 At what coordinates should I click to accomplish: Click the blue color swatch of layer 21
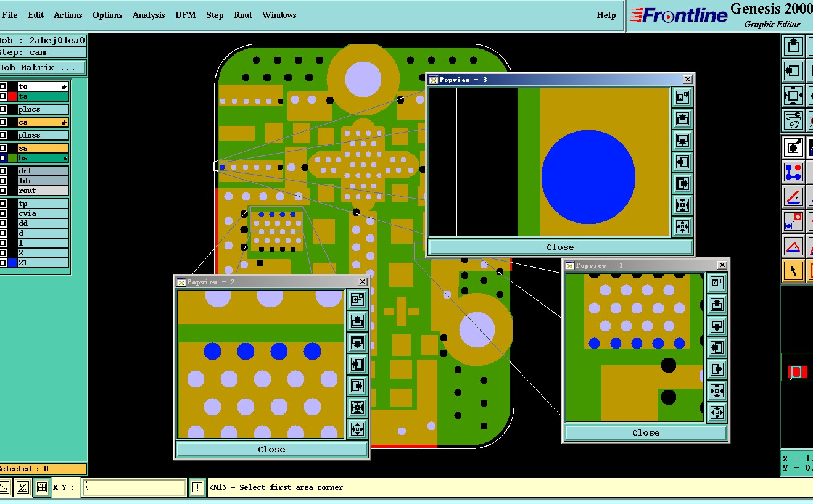point(12,263)
